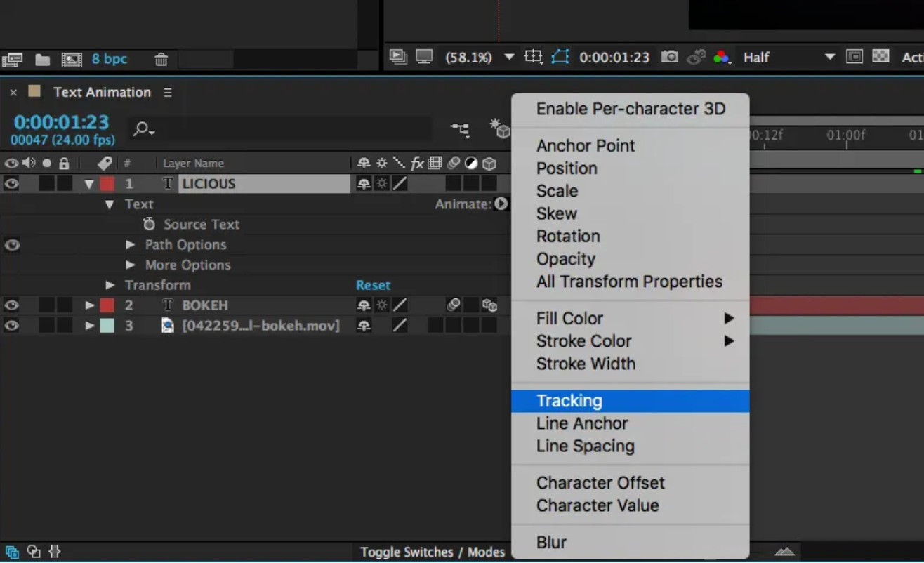Switch project to 8 bpc color depth

[109, 60]
